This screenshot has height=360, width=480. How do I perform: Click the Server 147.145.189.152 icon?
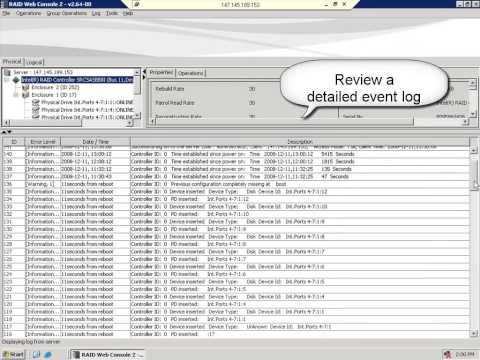7,72
